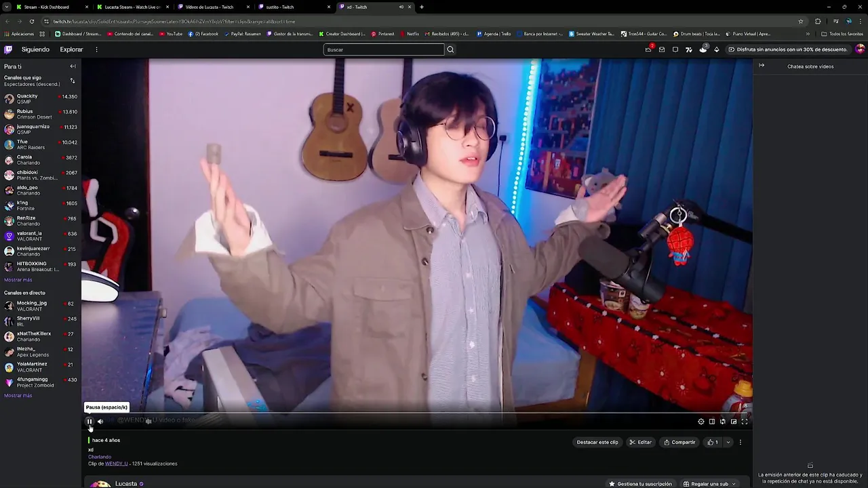Open YoiaMartinez channel

pos(41,367)
